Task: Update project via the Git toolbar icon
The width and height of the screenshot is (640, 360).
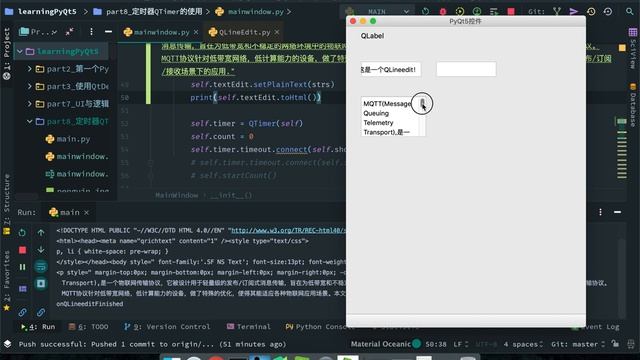Action: (x=557, y=11)
